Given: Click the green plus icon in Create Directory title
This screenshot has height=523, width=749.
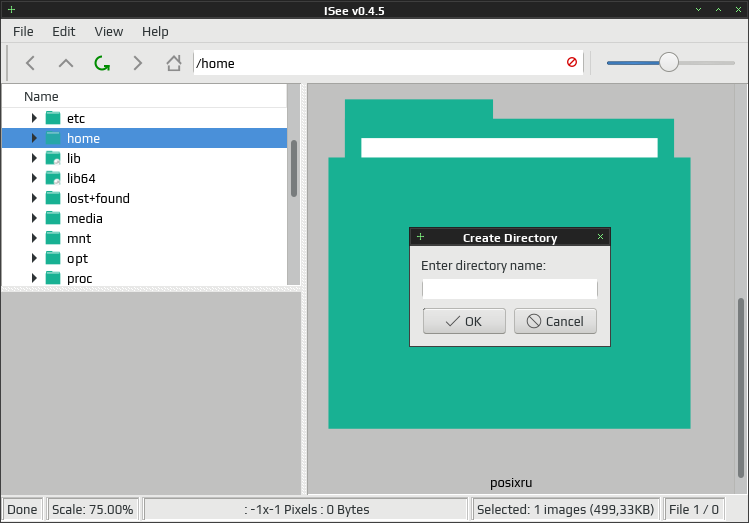Looking at the screenshot, I should point(420,237).
